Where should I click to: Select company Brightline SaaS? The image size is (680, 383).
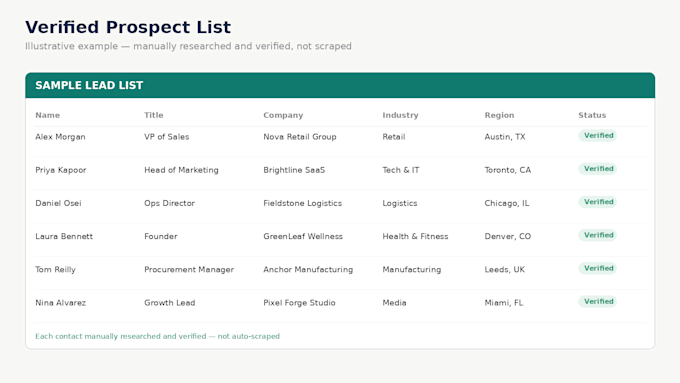click(294, 170)
